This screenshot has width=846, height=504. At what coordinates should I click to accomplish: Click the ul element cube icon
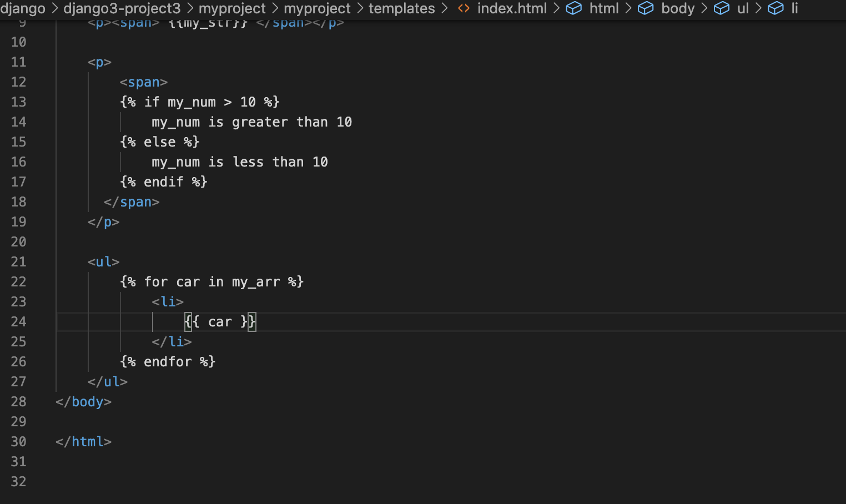721,8
